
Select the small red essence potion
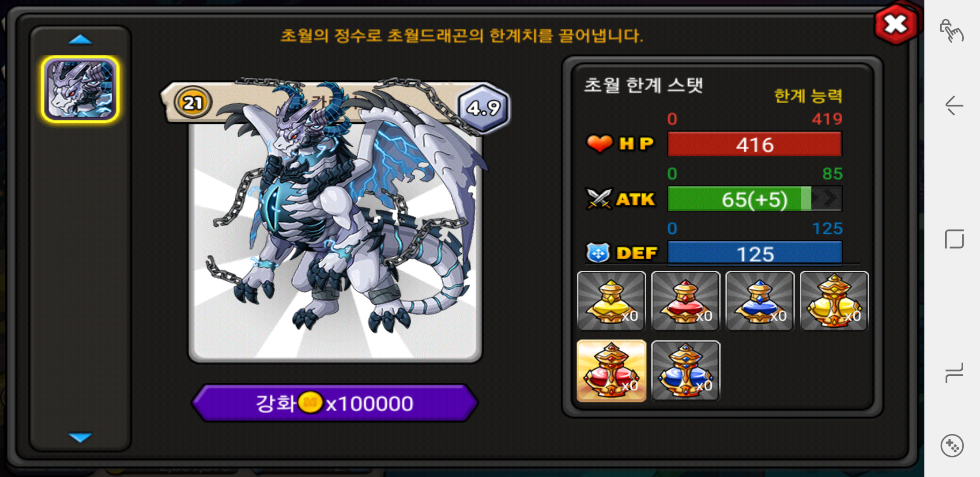(x=686, y=301)
